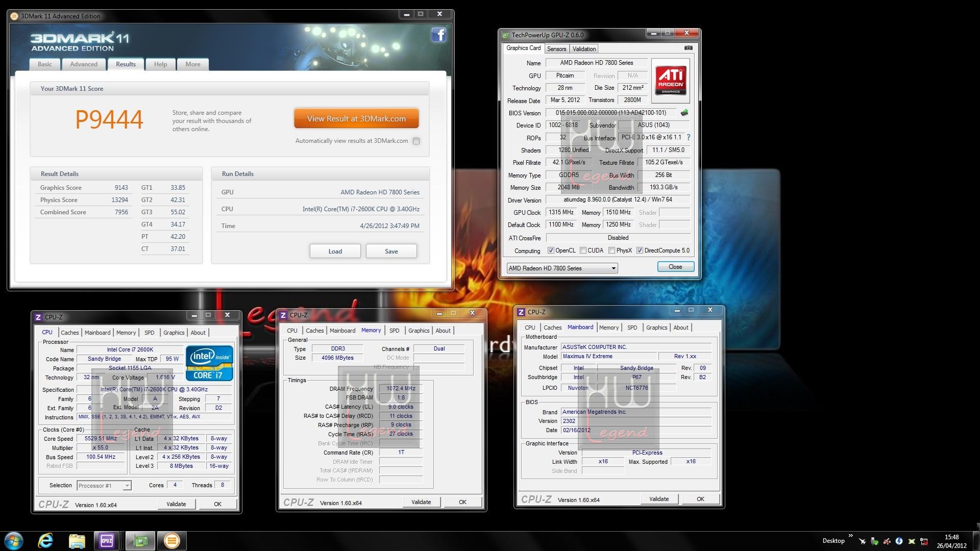This screenshot has height=551, width=980.
Task: Expand the taskbar Desktop toolbar chevron
Action: pyautogui.click(x=851, y=536)
